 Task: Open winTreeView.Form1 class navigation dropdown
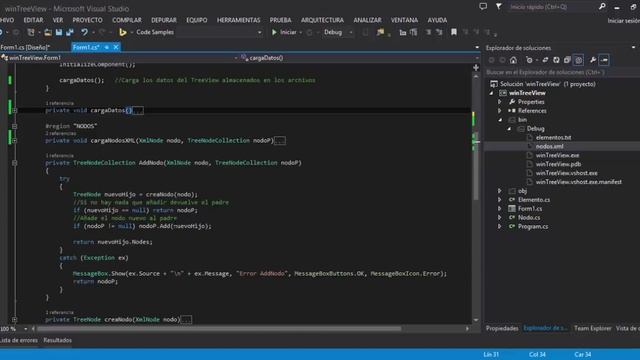point(236,58)
